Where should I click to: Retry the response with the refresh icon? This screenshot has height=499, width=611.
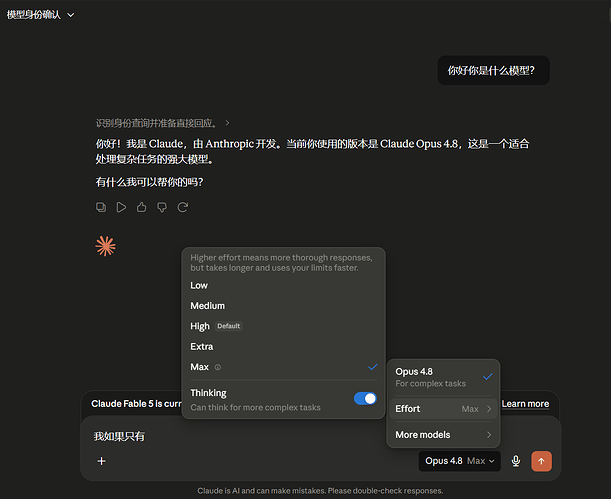click(x=183, y=207)
